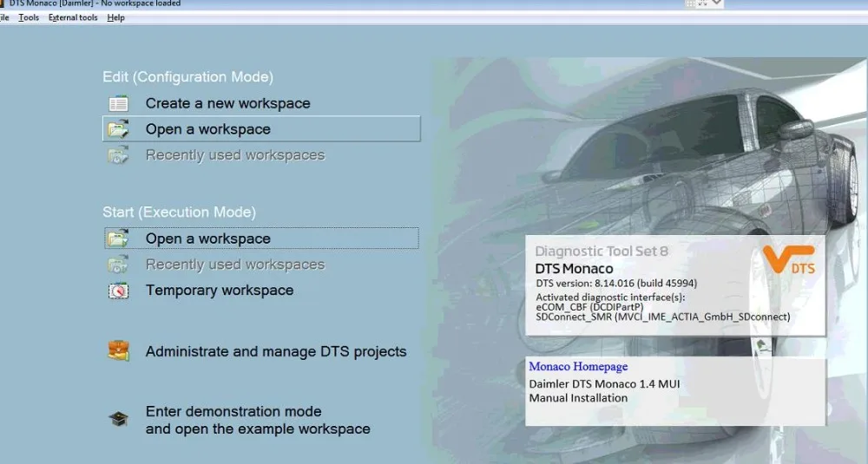This screenshot has height=464, width=868.
Task: Open the Tools menu
Action: click(x=29, y=17)
